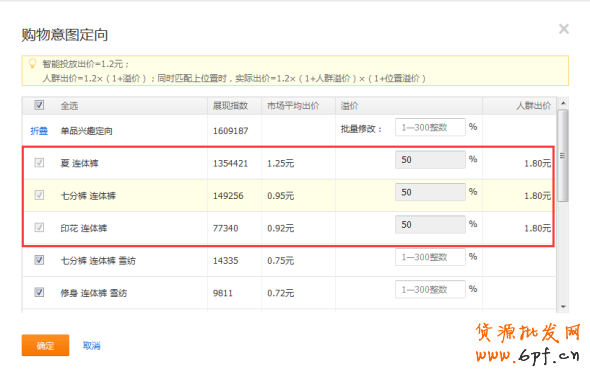The width and height of the screenshot is (590, 377).
Task: Toggle the 全选 select-all checkbox
Action: click(x=39, y=105)
